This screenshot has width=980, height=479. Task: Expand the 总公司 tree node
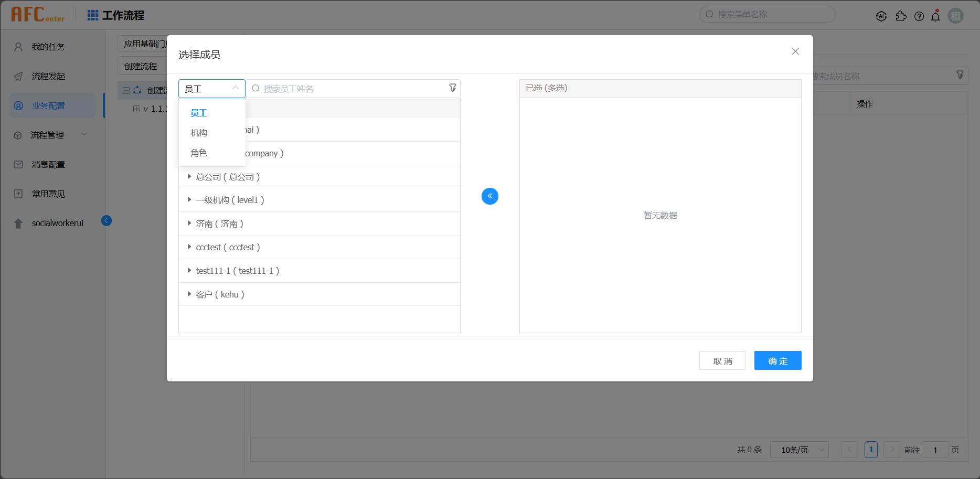(x=189, y=177)
